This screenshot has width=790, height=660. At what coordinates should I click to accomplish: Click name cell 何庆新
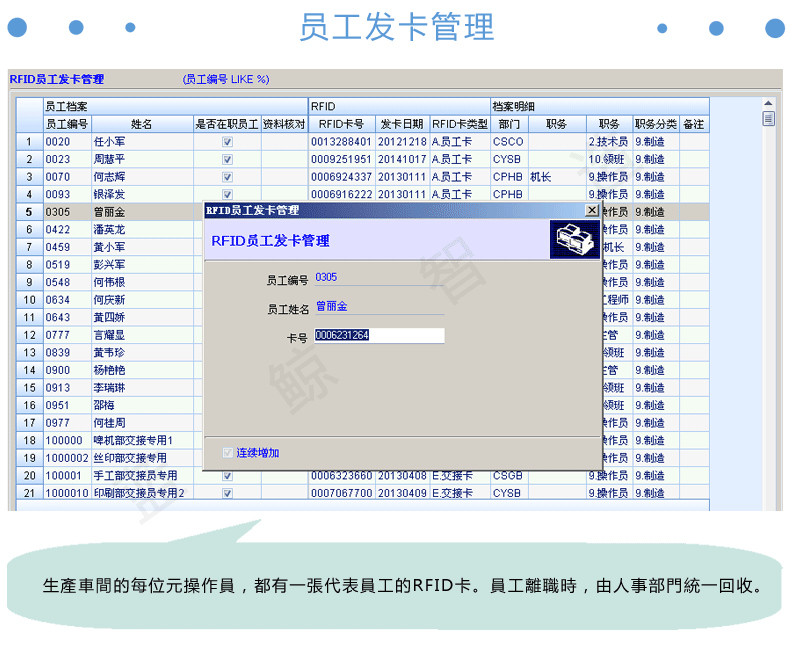tap(142, 300)
